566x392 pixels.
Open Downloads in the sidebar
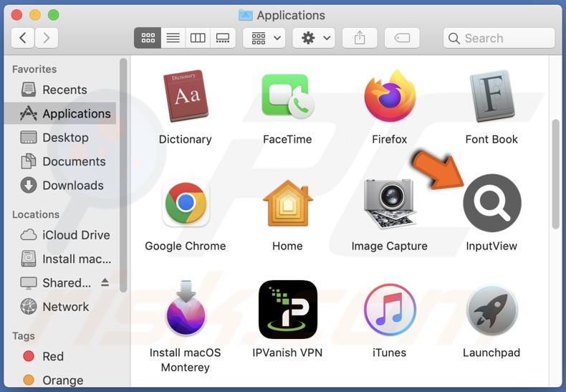62,185
